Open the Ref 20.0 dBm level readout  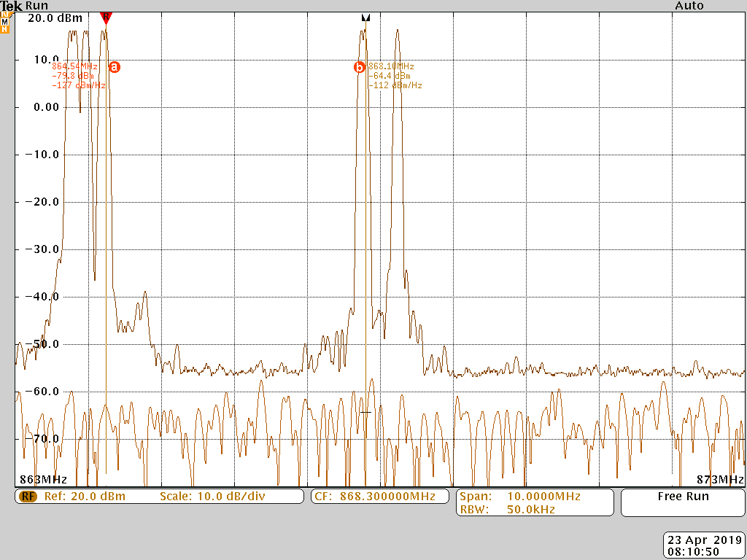pos(85,497)
